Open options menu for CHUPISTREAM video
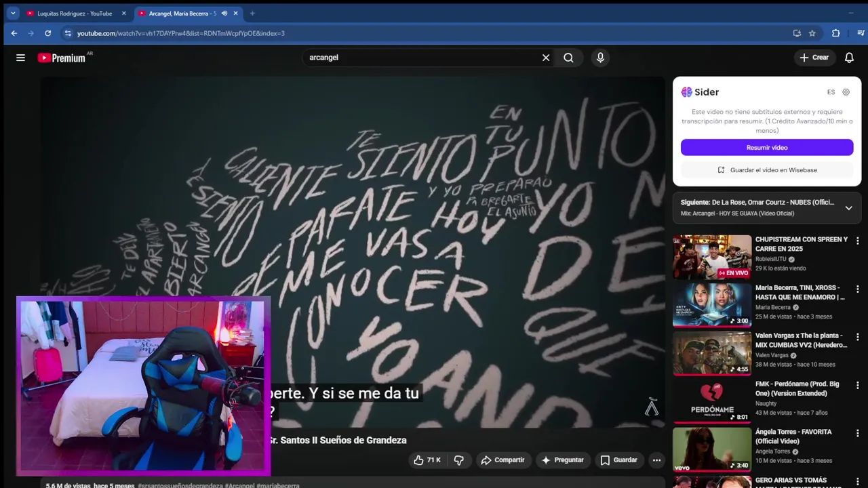The width and height of the screenshot is (868, 488). point(858,241)
